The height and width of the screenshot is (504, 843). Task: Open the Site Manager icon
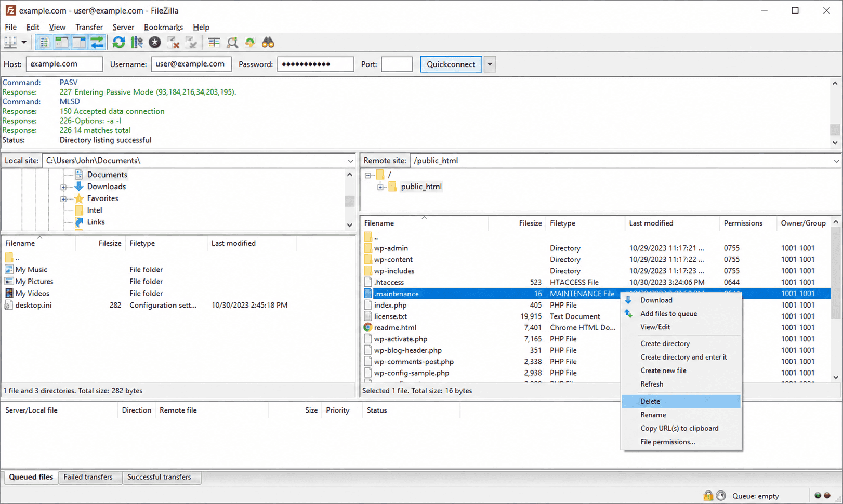click(10, 43)
